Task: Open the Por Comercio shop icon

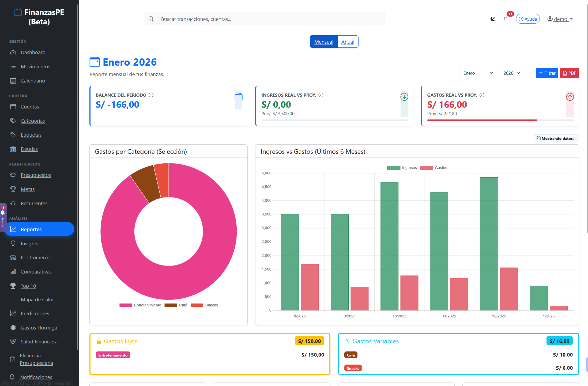Action: click(13, 257)
